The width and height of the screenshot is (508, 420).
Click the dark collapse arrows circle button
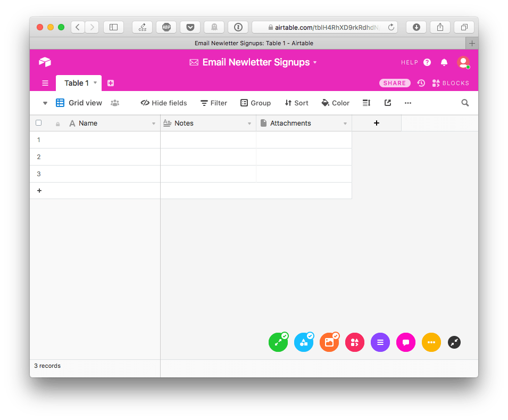click(454, 342)
